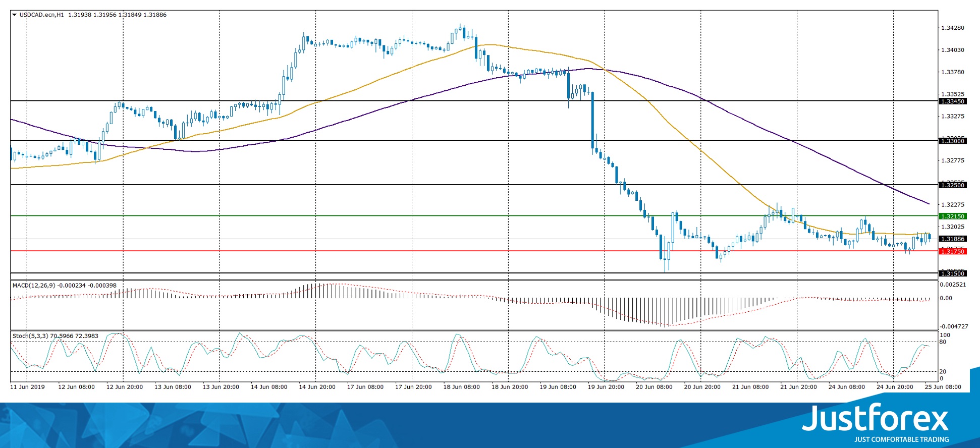Click the 1.32775 price axis value
This screenshot has width=980, height=448.
point(953,160)
